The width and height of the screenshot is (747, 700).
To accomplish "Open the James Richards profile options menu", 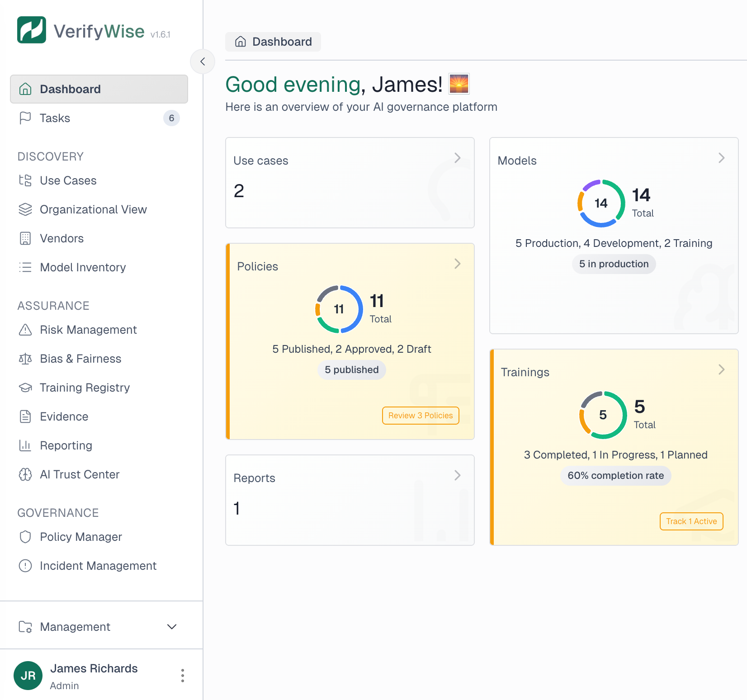I will point(183,675).
